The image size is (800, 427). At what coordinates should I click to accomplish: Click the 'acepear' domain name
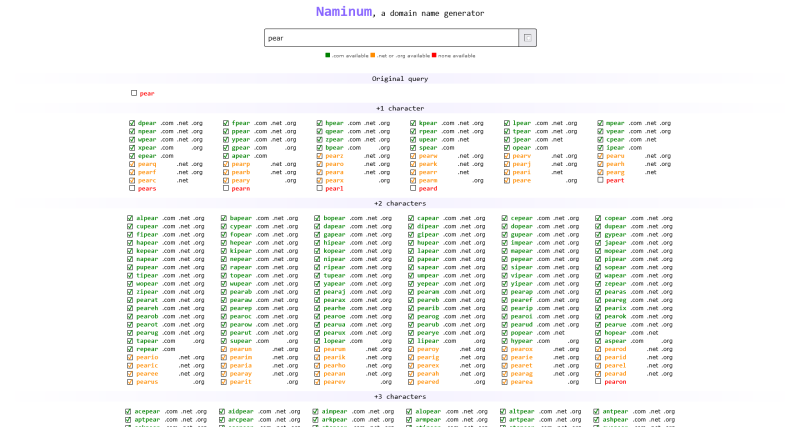click(x=147, y=411)
